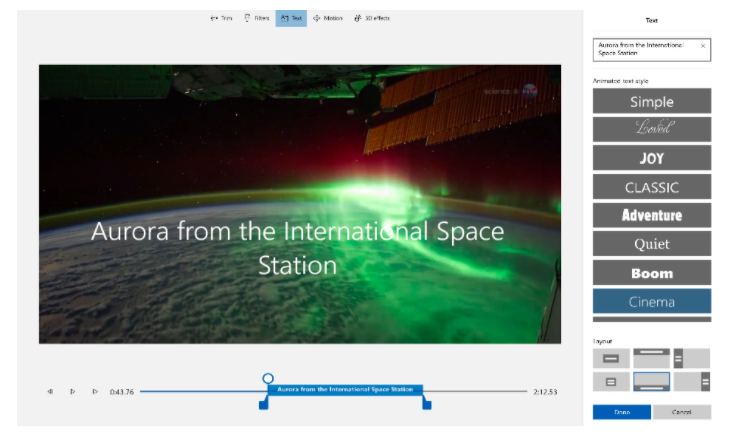Select the bottom-aligned text layout
This screenshot has height=434, width=742.
652,381
